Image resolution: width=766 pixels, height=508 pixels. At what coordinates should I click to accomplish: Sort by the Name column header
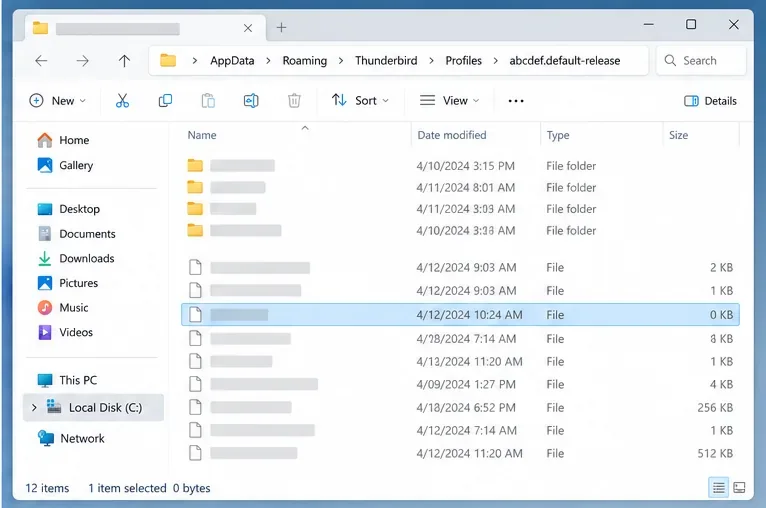point(202,135)
